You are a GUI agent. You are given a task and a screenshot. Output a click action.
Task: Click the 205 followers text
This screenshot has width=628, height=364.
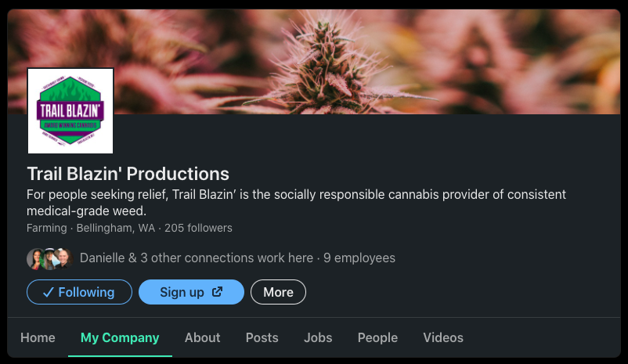(198, 228)
